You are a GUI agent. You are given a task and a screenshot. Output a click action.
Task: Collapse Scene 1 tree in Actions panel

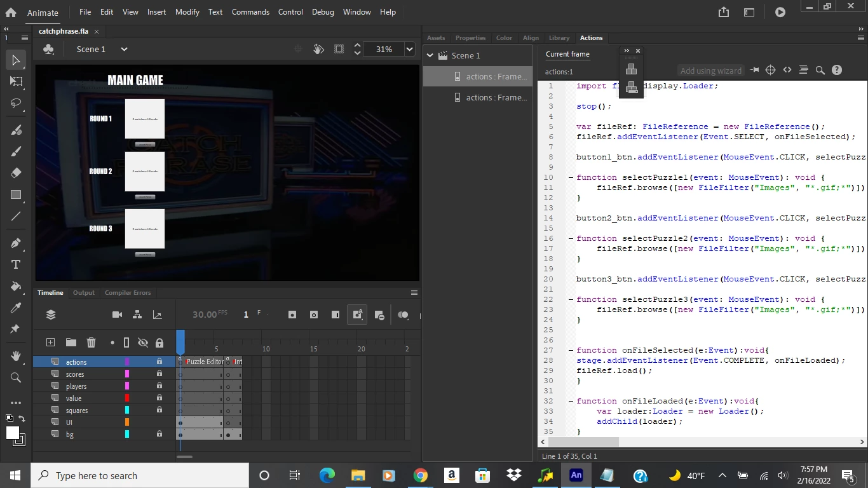(x=430, y=55)
